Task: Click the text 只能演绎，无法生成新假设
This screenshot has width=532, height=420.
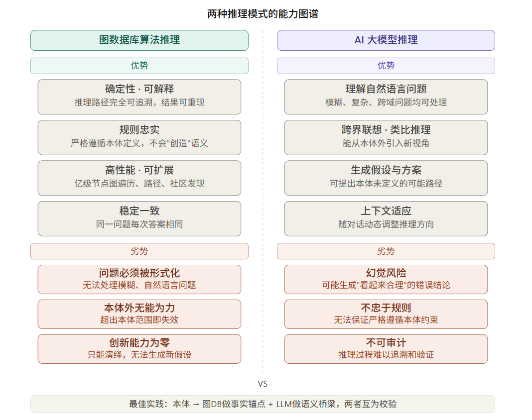Action: (x=139, y=355)
